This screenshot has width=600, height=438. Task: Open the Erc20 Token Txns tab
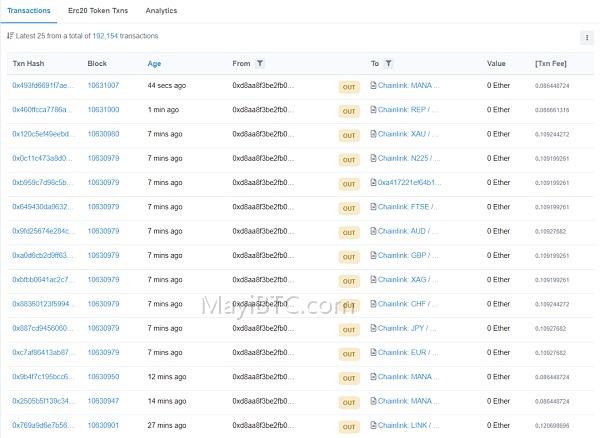pos(98,11)
